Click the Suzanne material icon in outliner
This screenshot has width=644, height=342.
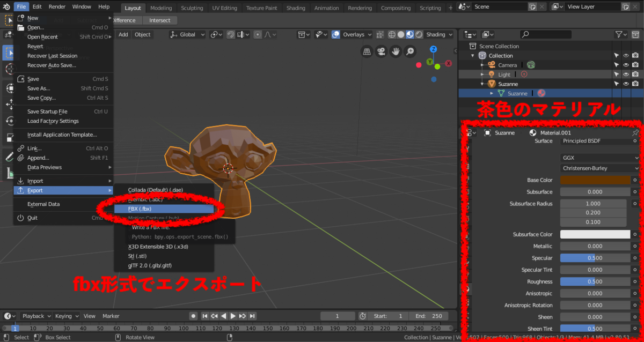click(542, 93)
